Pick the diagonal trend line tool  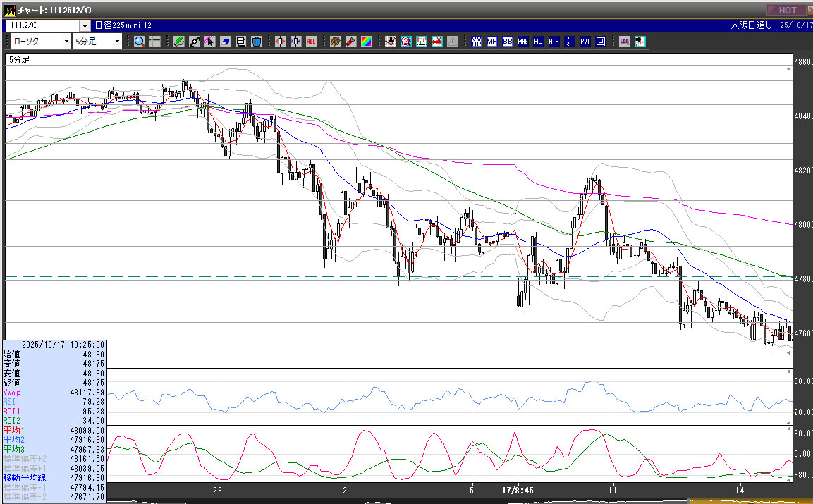(195, 42)
